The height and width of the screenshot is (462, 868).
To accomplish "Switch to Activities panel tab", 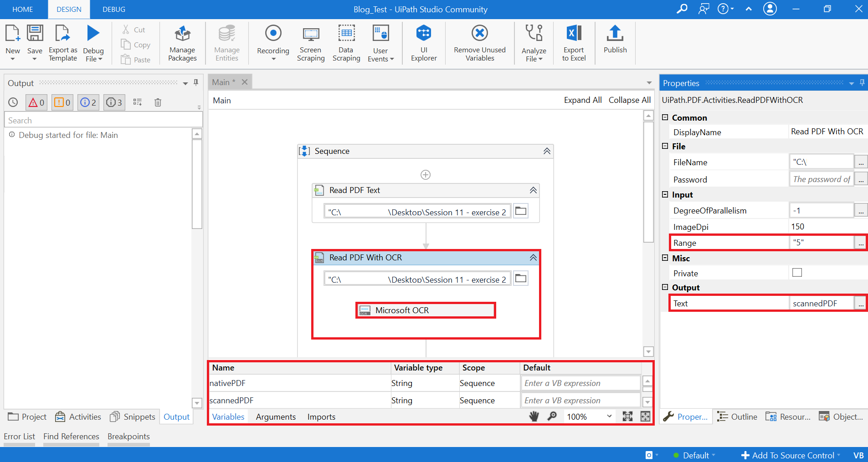I will 78,416.
